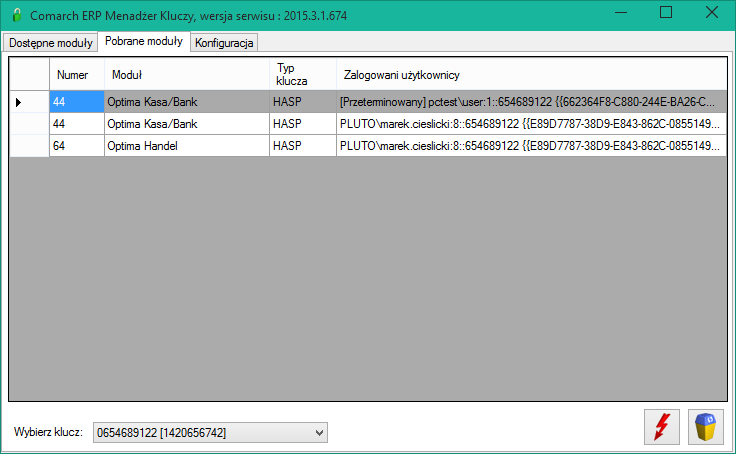
Task: Click number 64 in the Optima Handel row
Action: [77, 146]
